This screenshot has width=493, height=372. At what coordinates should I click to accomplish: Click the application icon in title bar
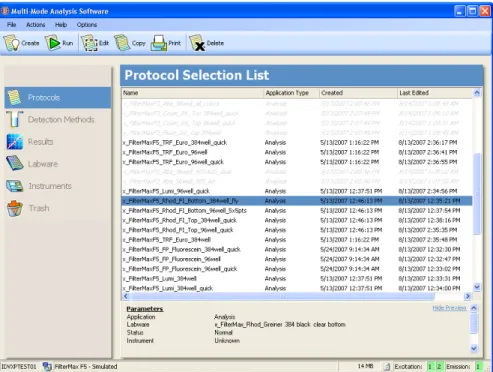5,11
